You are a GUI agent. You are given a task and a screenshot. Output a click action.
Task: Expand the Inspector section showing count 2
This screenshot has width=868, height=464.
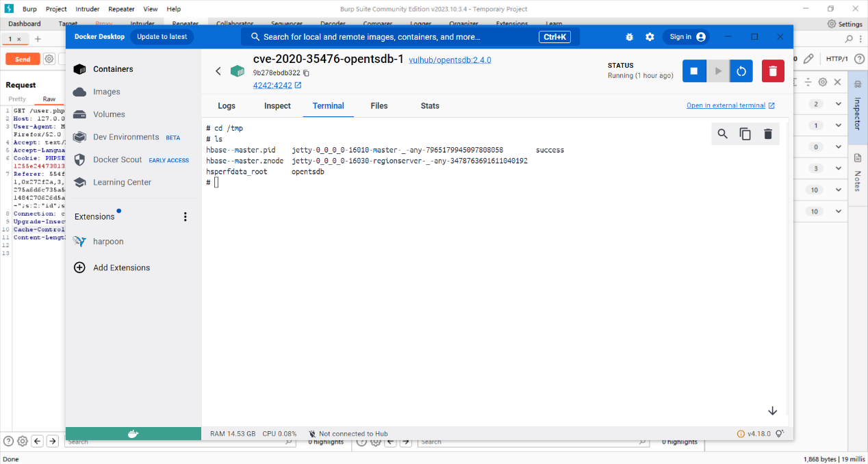click(838, 104)
